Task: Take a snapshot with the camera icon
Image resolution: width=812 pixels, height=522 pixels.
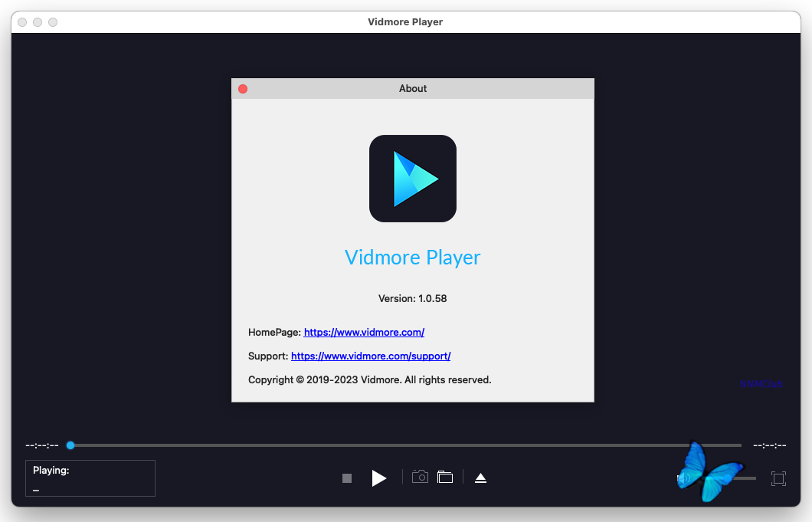Action: click(420, 477)
